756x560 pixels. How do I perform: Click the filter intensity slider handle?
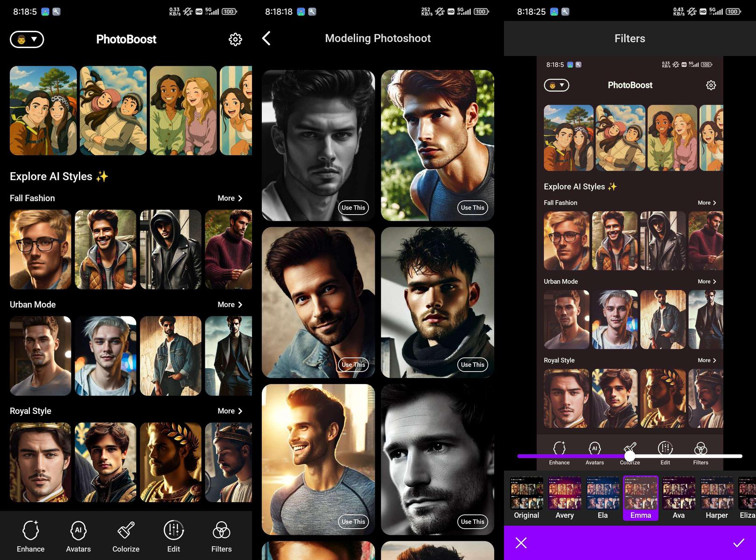630,456
